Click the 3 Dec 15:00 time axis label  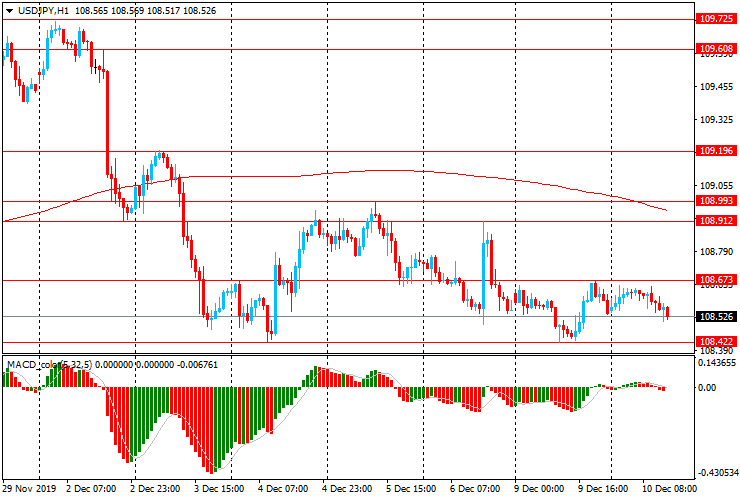click(219, 488)
